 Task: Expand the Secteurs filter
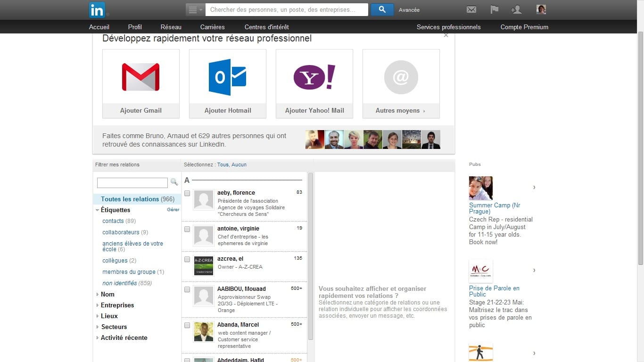coord(97,327)
